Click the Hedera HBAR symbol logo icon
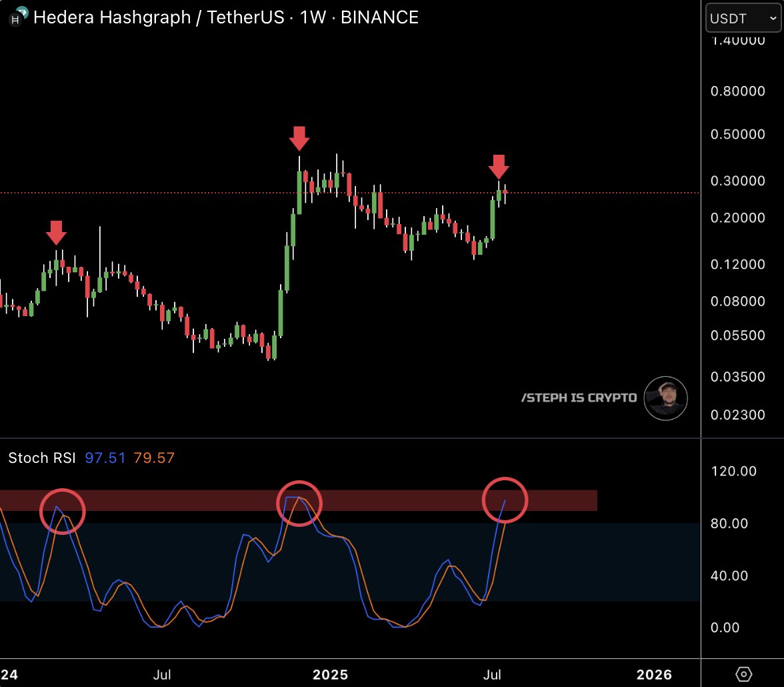Screen dimensions: 784x687 click(x=17, y=17)
